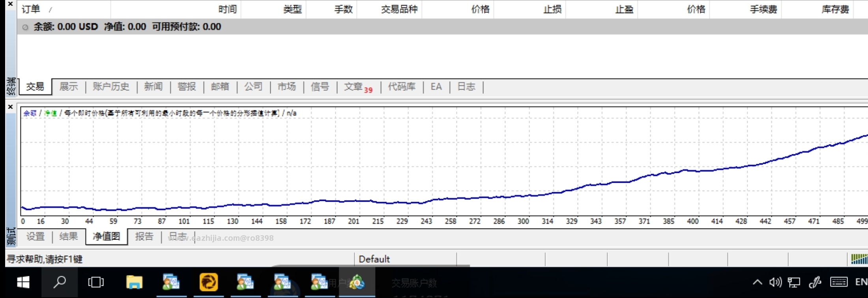This screenshot has height=298, width=868.
Task: Switch input language via EN indicator
Action: tap(861, 282)
